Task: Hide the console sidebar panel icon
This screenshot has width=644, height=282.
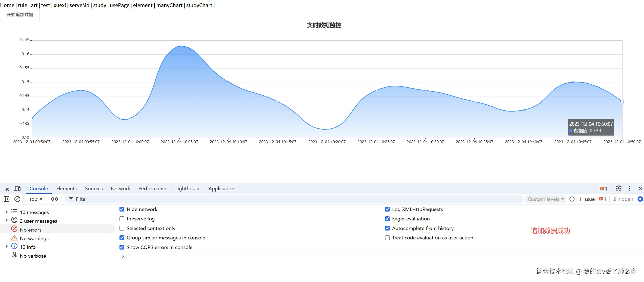Action: 7,199
